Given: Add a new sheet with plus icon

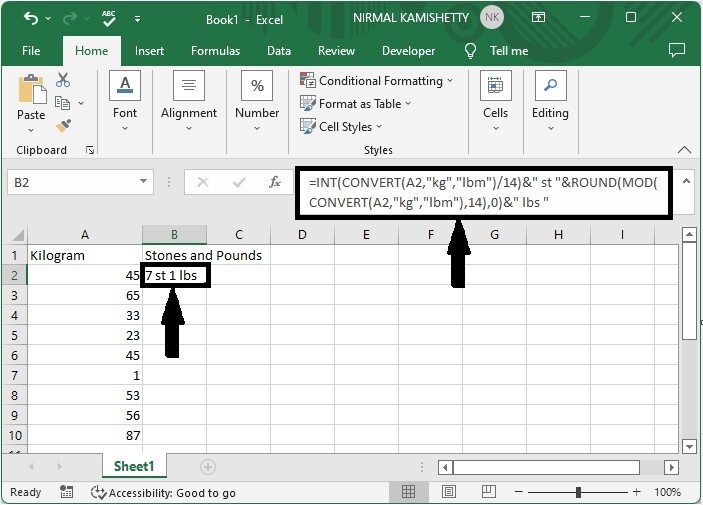Looking at the screenshot, I should point(208,467).
